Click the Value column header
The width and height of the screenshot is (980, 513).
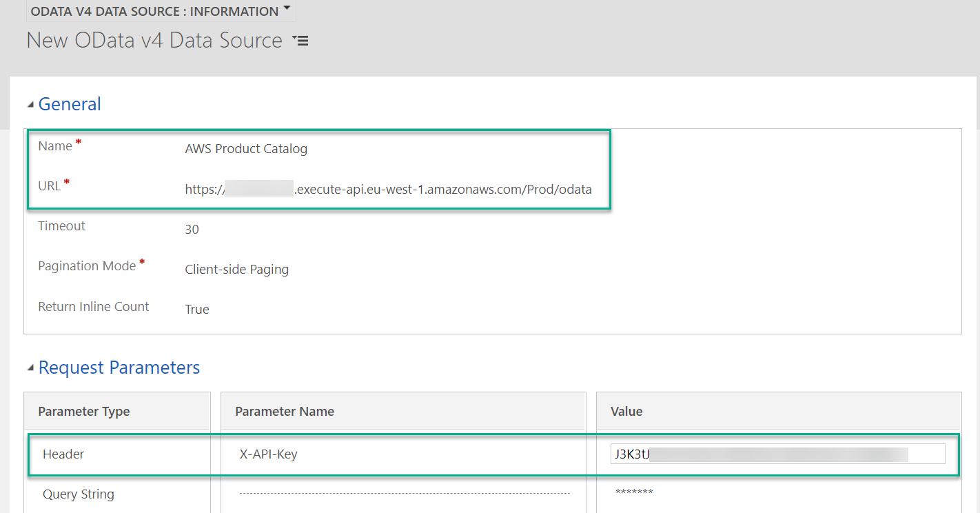coord(626,410)
